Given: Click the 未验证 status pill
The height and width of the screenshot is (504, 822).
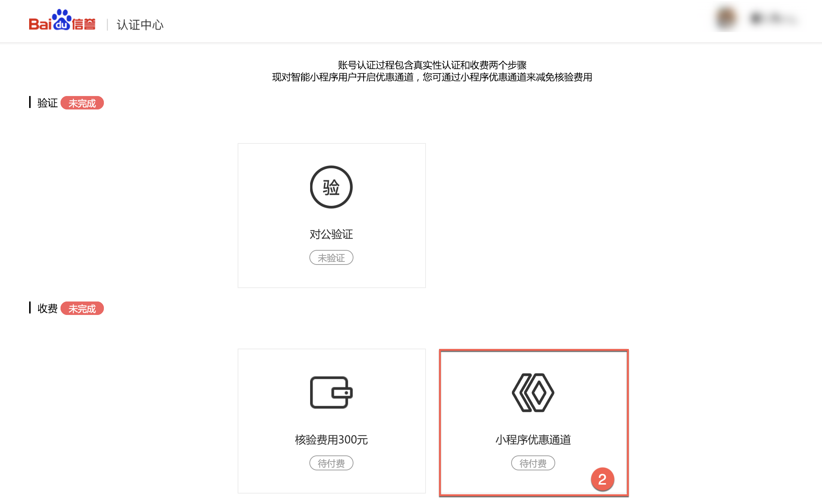Looking at the screenshot, I should 331,258.
